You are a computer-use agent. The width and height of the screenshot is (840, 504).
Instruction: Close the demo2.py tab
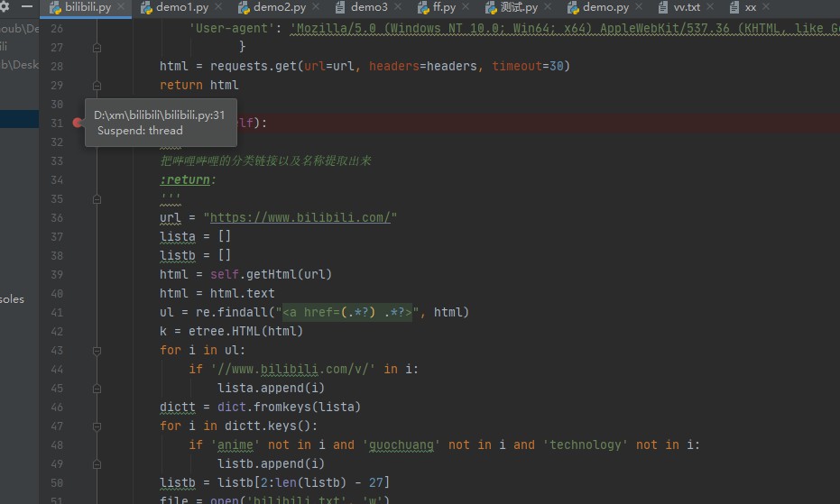click(316, 6)
